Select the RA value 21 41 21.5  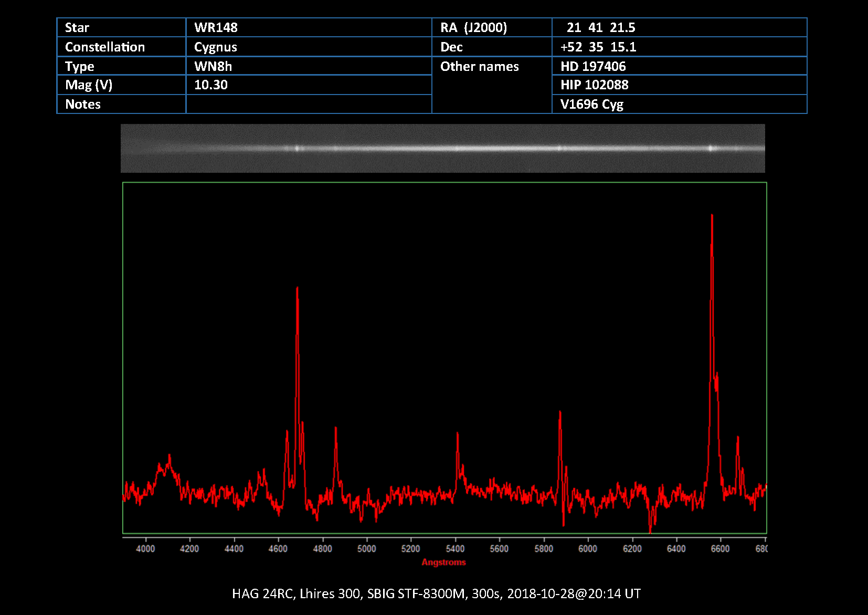[679, 28]
